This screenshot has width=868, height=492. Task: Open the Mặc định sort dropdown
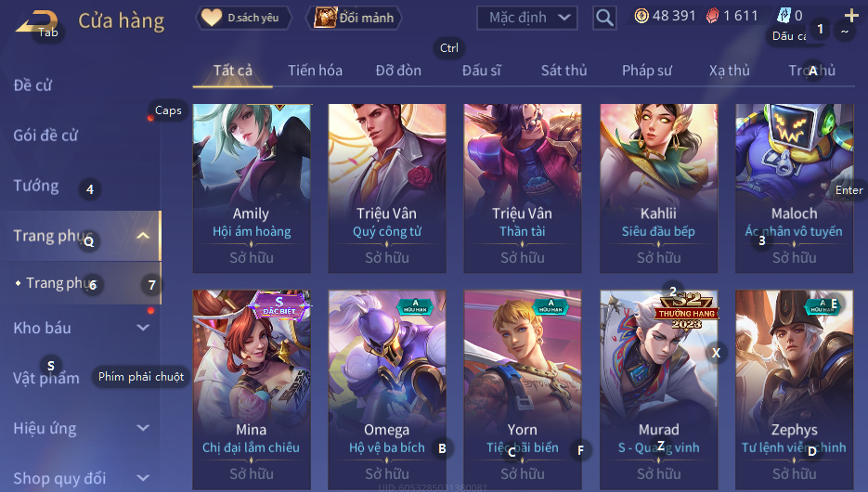click(527, 18)
